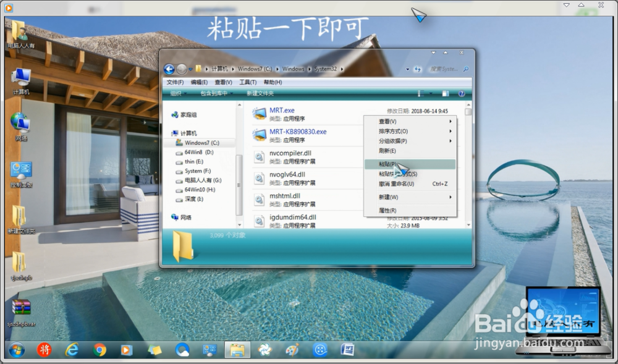Open the 网络 desktop icon
This screenshot has height=364, width=618.
pyautogui.click(x=21, y=127)
